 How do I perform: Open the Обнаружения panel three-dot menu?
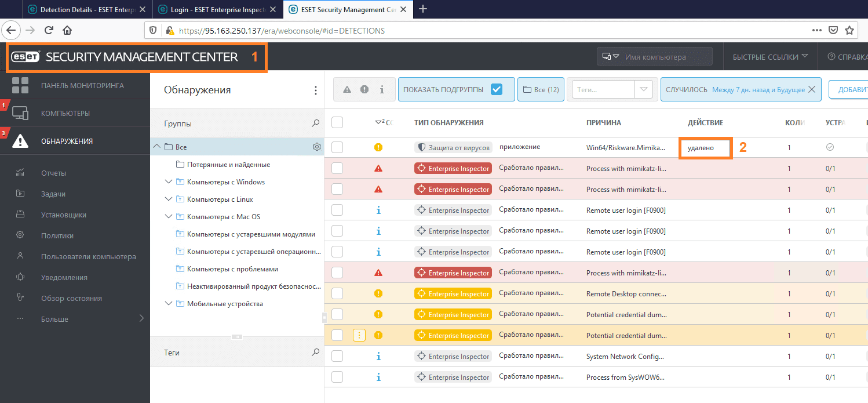[315, 90]
